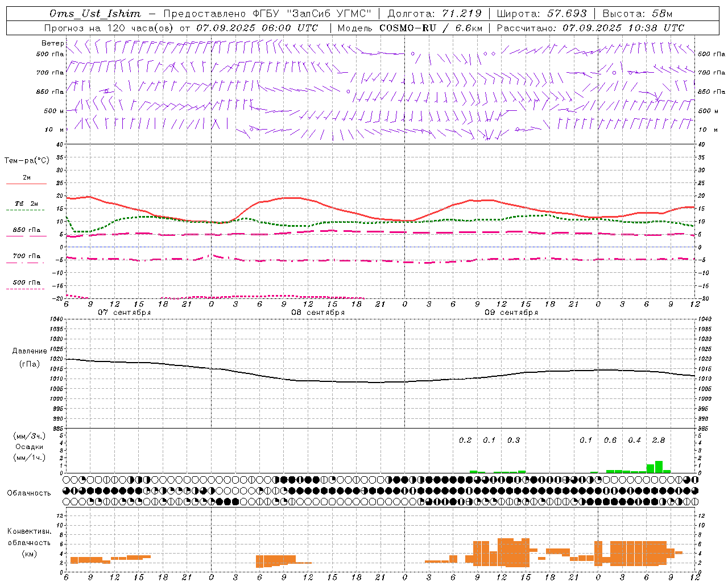Click the Давление panel label
Viewport: 728px width, 582px height.
tap(30, 351)
